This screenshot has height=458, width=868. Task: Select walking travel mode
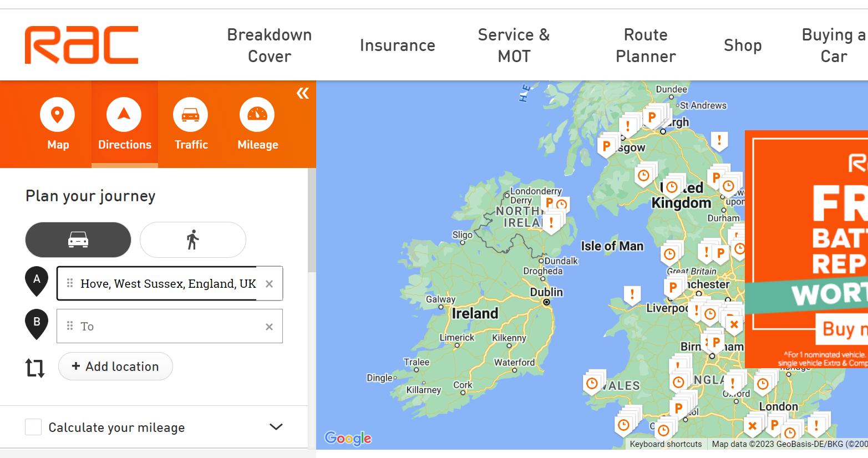coord(193,240)
